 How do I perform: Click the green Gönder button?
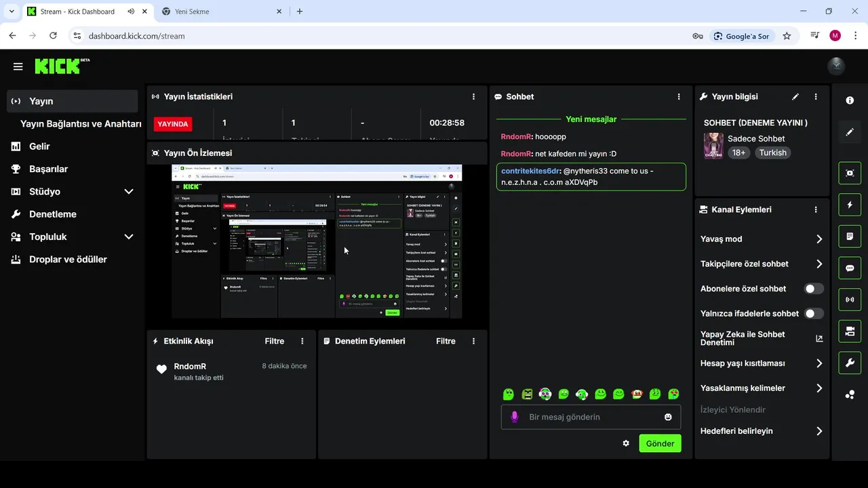tap(660, 443)
